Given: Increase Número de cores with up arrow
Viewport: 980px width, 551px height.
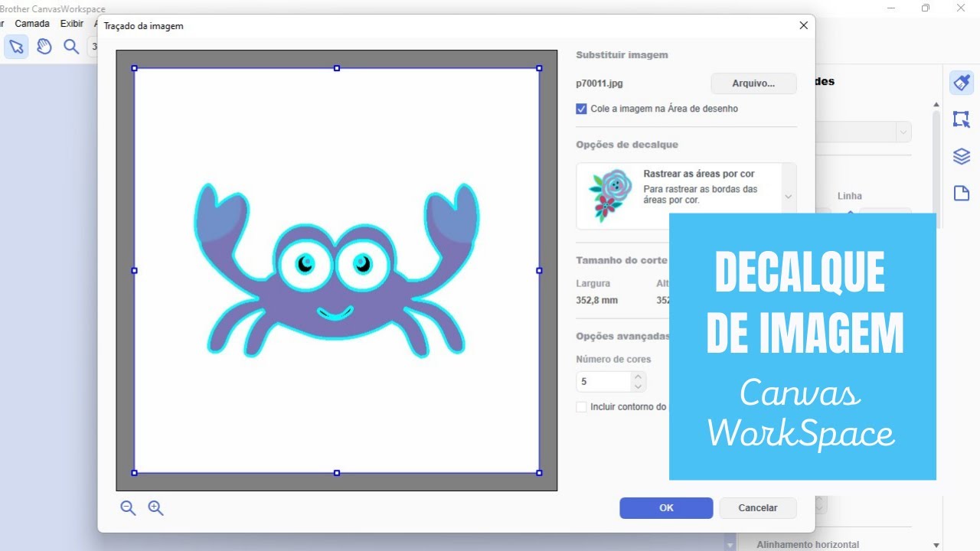Looking at the screenshot, I should [x=639, y=377].
